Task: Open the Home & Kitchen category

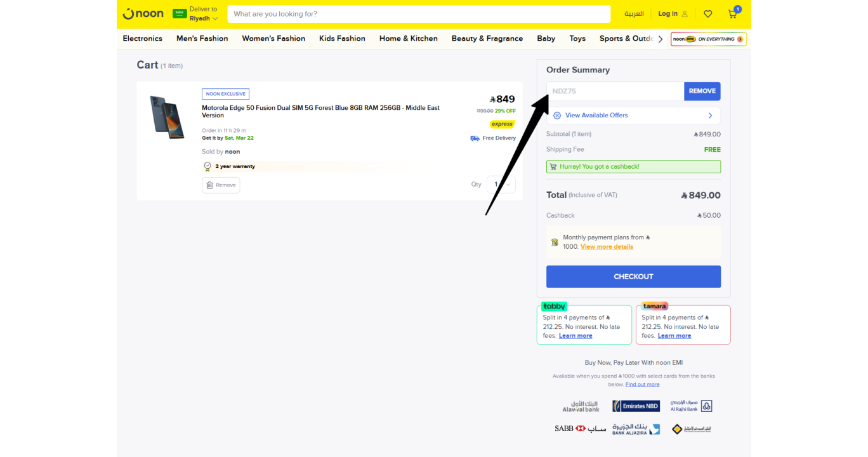Action: (409, 39)
